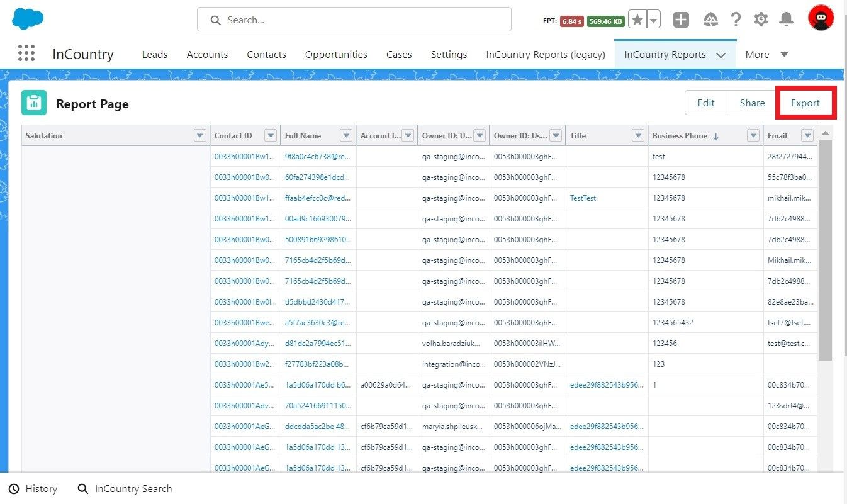847x504 pixels.
Task: Go to the Contacts tab
Action: coord(266,54)
